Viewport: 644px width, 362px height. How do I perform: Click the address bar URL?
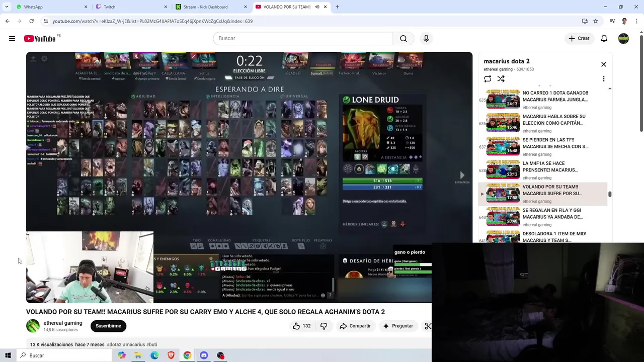(152, 21)
